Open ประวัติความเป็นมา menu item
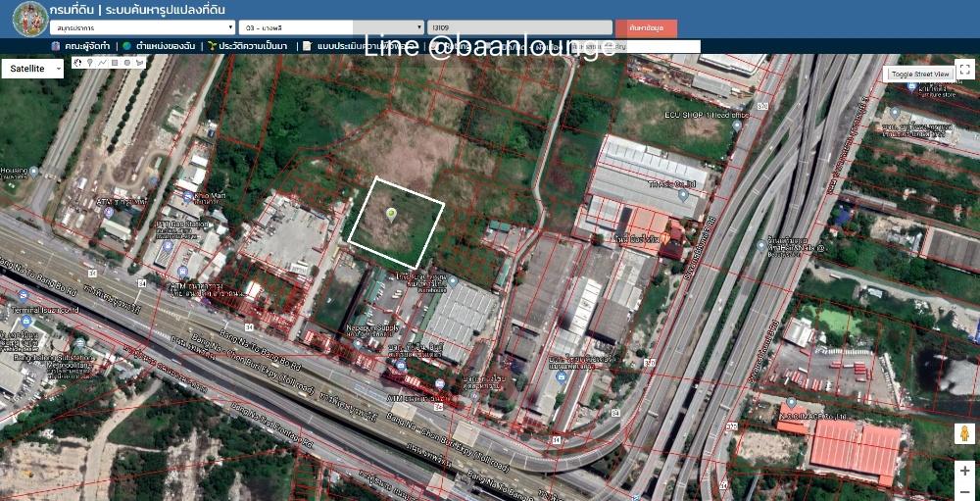This screenshot has height=501, width=980. click(x=248, y=46)
